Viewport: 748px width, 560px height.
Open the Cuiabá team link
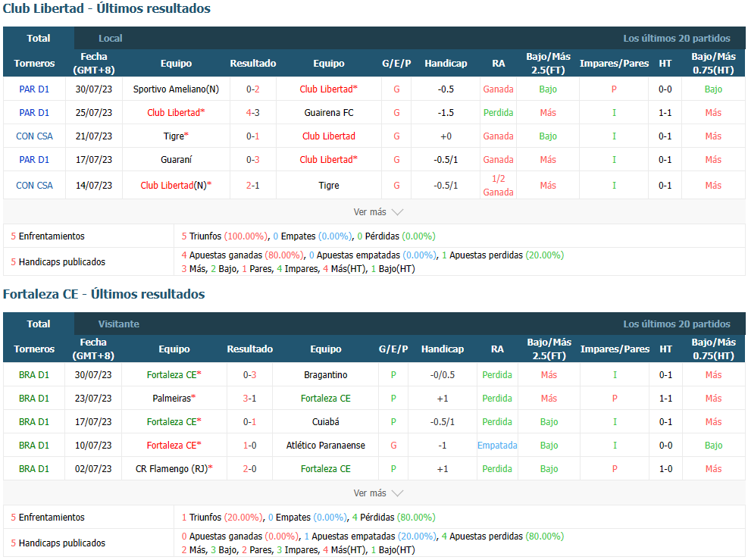(x=325, y=421)
